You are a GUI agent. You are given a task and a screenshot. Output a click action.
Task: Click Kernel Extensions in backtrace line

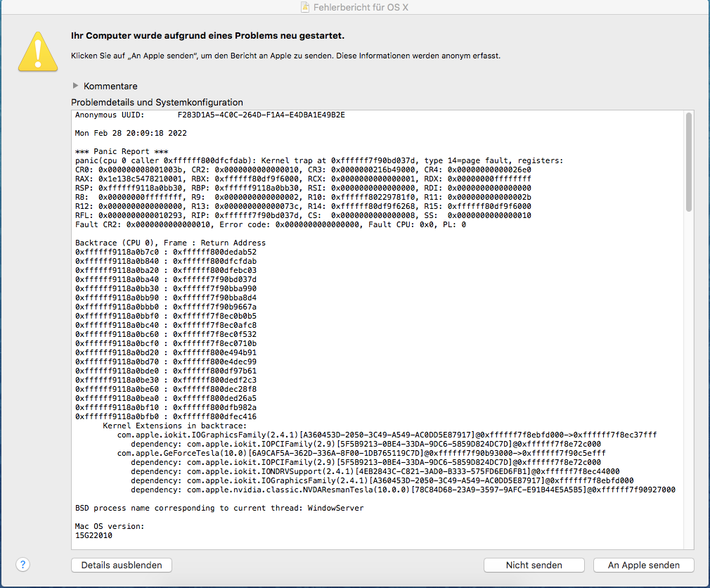pos(175,426)
